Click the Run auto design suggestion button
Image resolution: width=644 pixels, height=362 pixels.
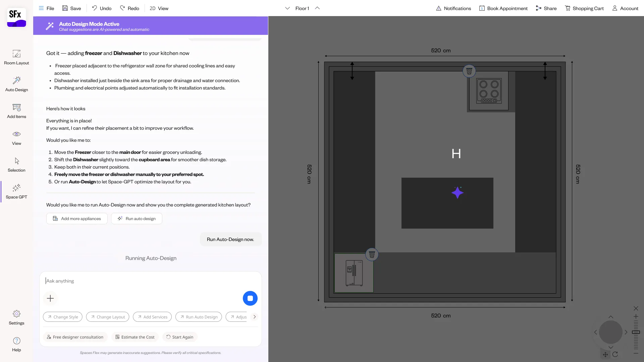[x=137, y=219]
